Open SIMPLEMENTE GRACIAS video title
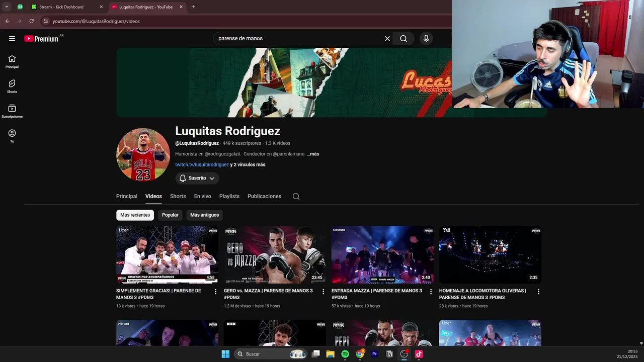This screenshot has width=644, height=362. pos(158,294)
